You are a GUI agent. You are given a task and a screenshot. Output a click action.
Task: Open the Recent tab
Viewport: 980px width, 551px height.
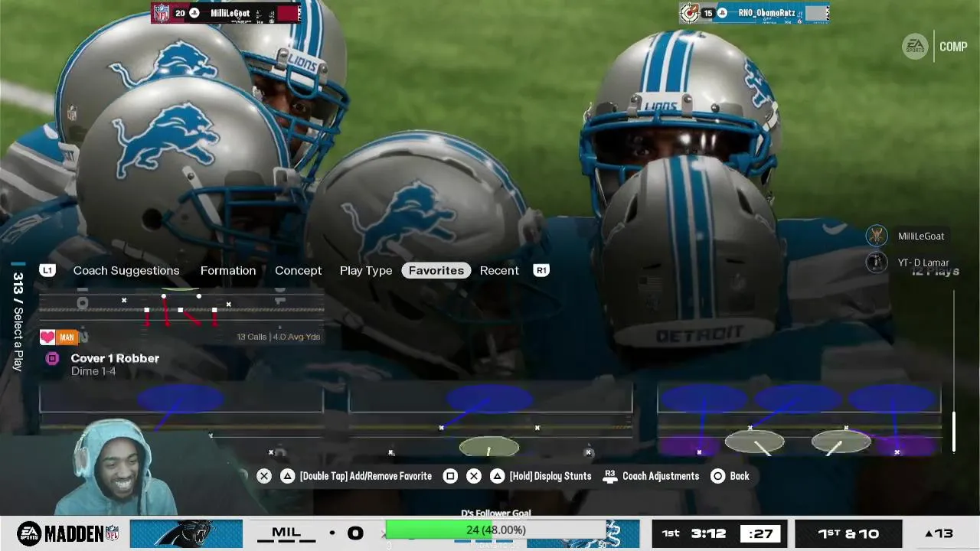(x=499, y=270)
